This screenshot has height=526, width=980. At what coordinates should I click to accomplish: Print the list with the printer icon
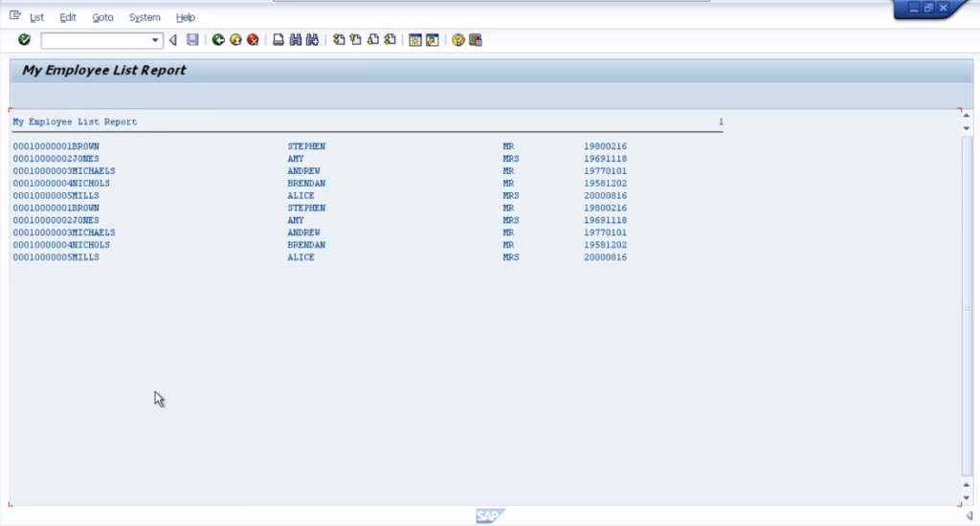coord(278,40)
